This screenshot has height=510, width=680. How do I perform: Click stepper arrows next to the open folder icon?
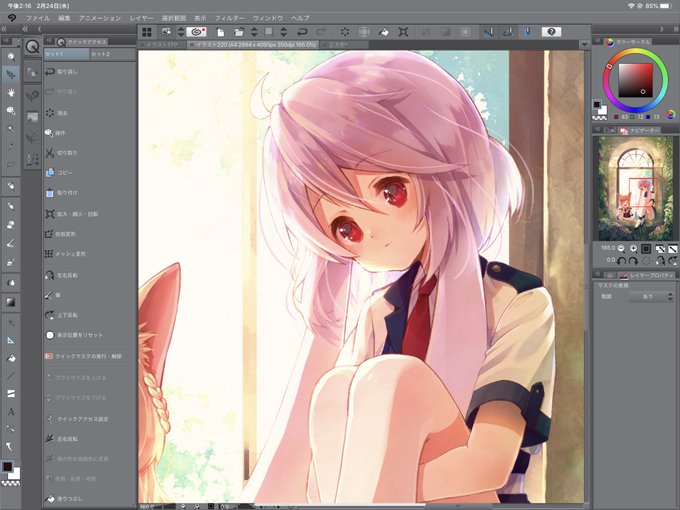[x=255, y=32]
